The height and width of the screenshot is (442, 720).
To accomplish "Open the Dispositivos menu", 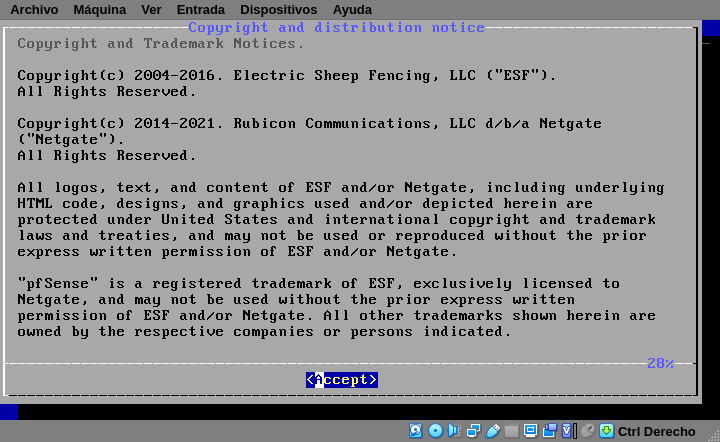I will 278,10.
